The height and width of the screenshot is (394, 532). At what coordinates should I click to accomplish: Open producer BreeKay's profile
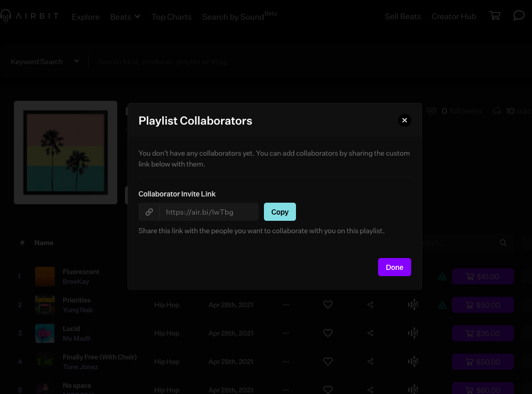coord(75,282)
